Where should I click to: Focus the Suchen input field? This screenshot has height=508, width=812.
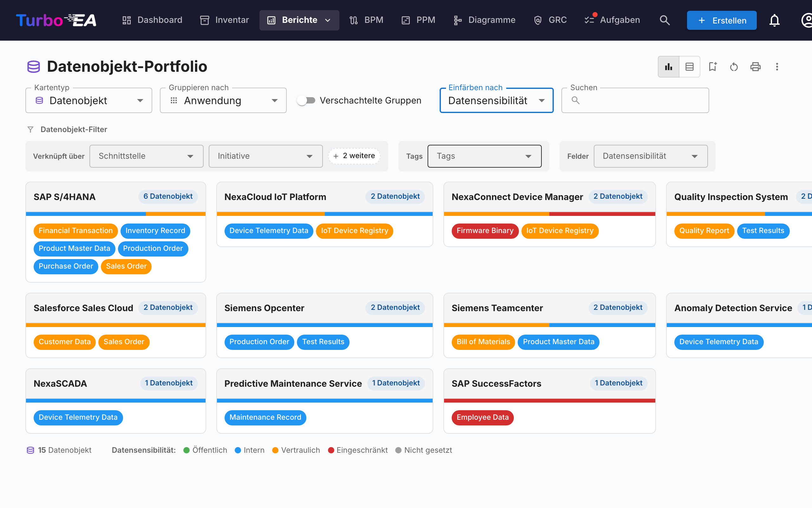(635, 100)
